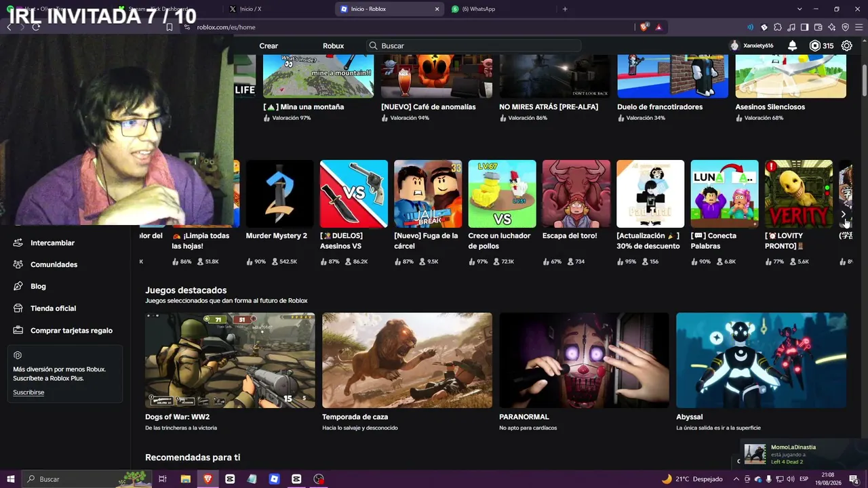Image resolution: width=868 pixels, height=488 pixels.
Task: Click the Abyssal game title
Action: coord(689,417)
